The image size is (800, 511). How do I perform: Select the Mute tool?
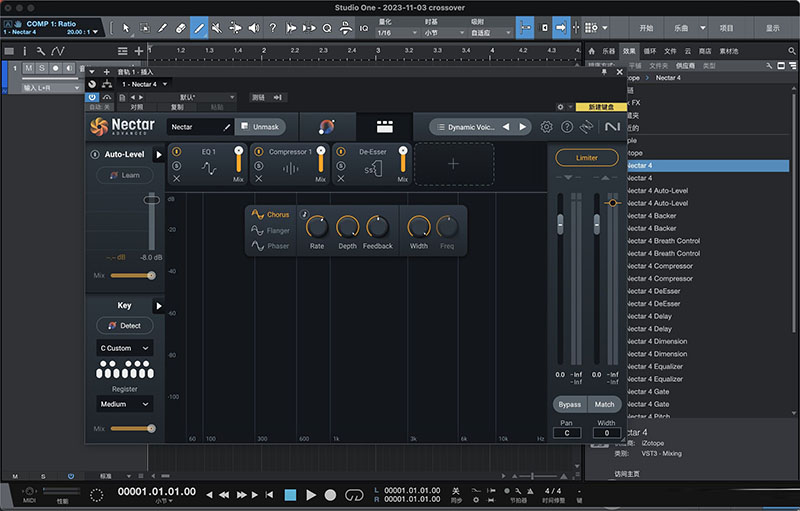217,28
